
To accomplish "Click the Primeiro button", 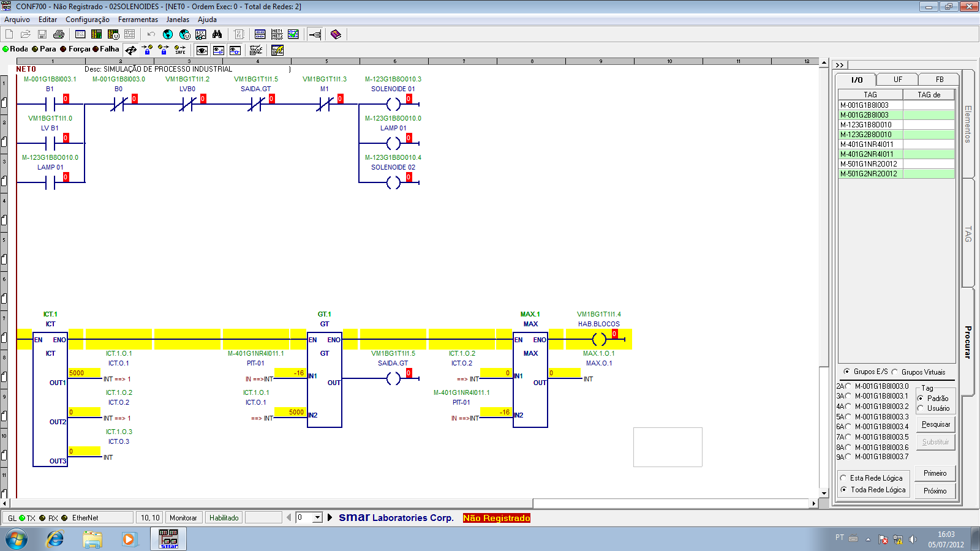I will coord(935,473).
